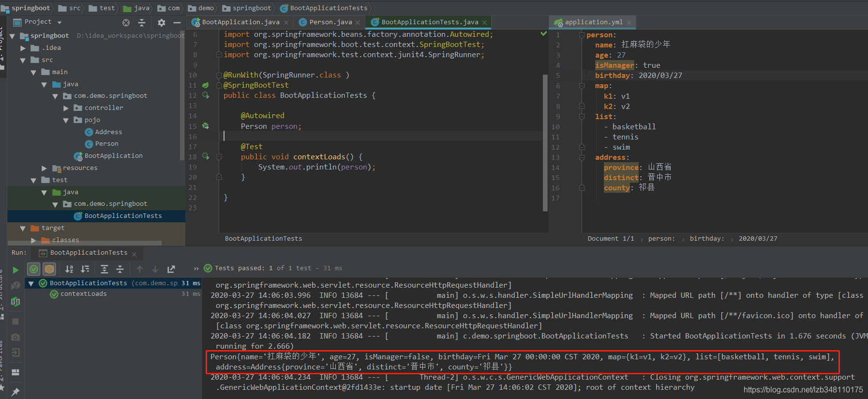Screen dimensions: 868x399
Task: Click the Previous Failed Test arrow
Action: click(140, 269)
